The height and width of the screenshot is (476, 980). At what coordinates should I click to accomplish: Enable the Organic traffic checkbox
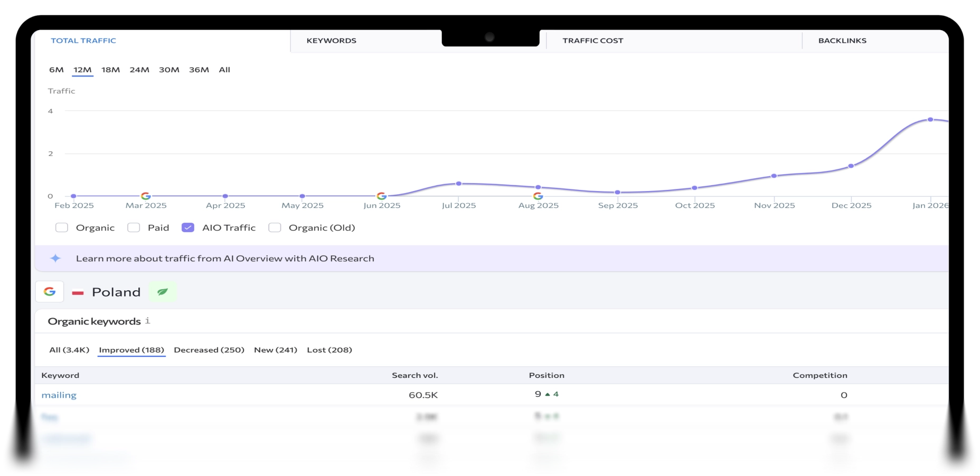(x=62, y=227)
